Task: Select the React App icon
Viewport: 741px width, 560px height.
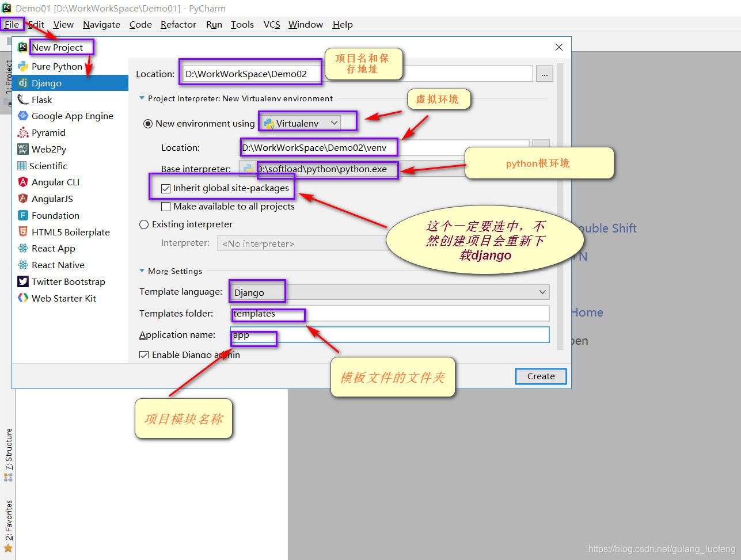Action: 23,248
